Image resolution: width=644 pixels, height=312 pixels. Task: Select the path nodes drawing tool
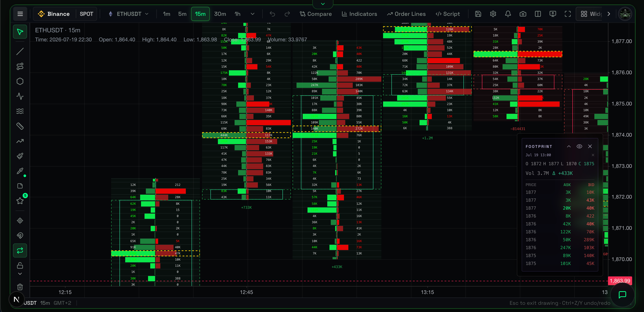20,66
